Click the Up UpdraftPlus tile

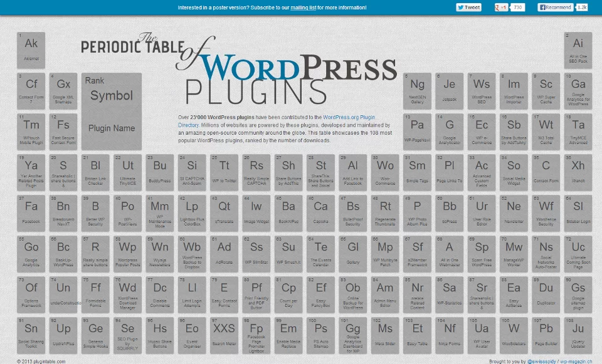point(63,336)
